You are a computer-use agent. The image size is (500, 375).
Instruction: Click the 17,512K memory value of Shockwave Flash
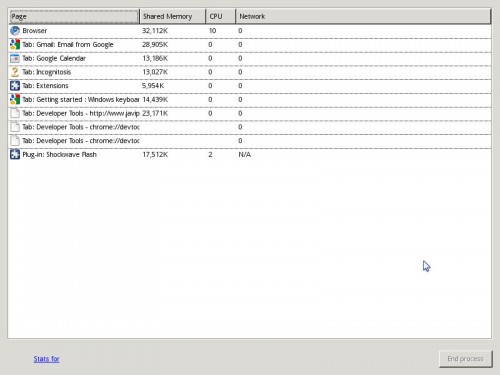point(155,154)
